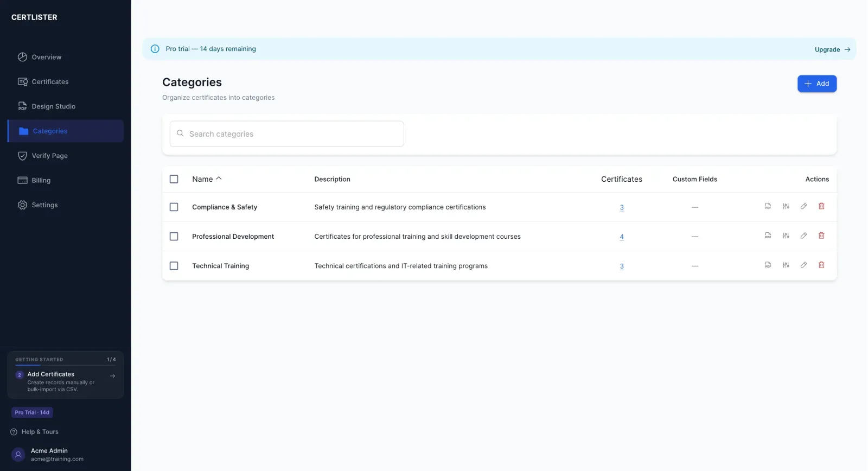Open PDF design for Compliance & Safety
The width and height of the screenshot is (868, 471).
(x=768, y=206)
